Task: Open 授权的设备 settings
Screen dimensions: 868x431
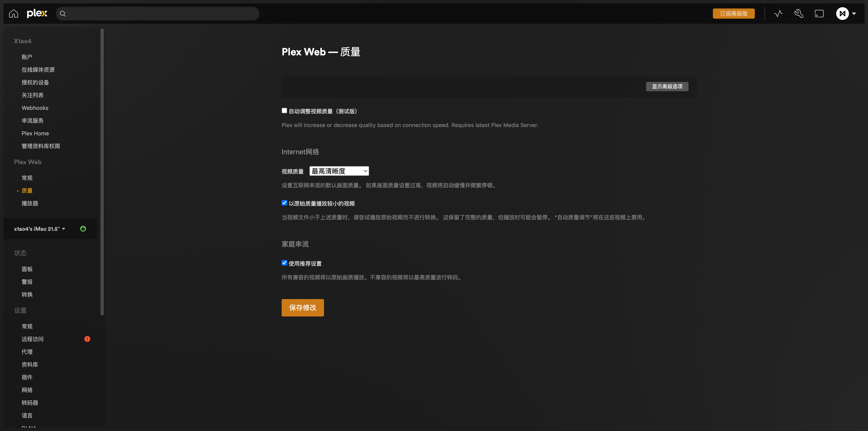Action: pos(35,83)
